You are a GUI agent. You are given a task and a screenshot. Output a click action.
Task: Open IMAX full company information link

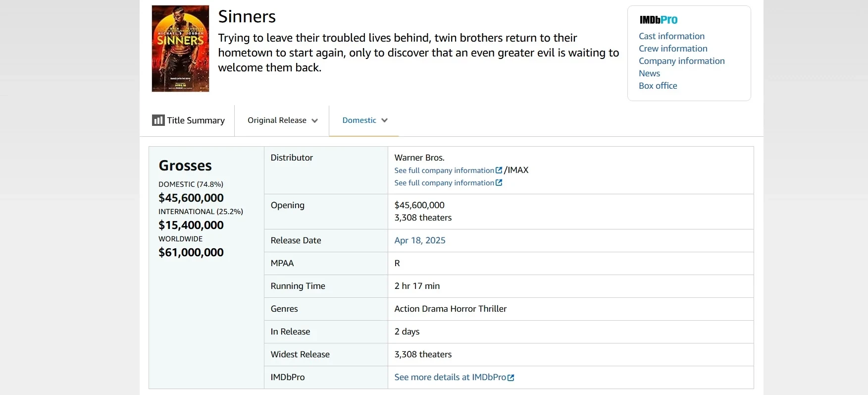(x=444, y=183)
